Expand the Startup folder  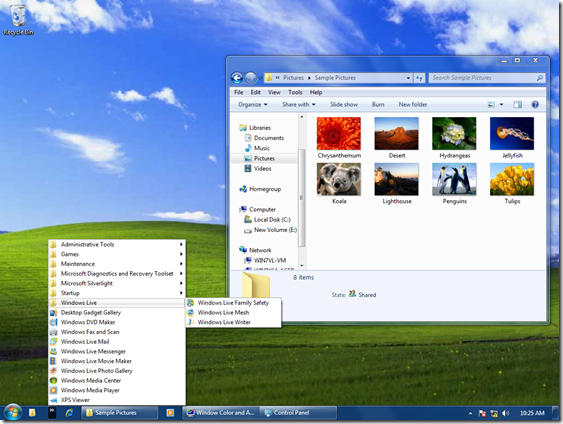click(x=117, y=293)
